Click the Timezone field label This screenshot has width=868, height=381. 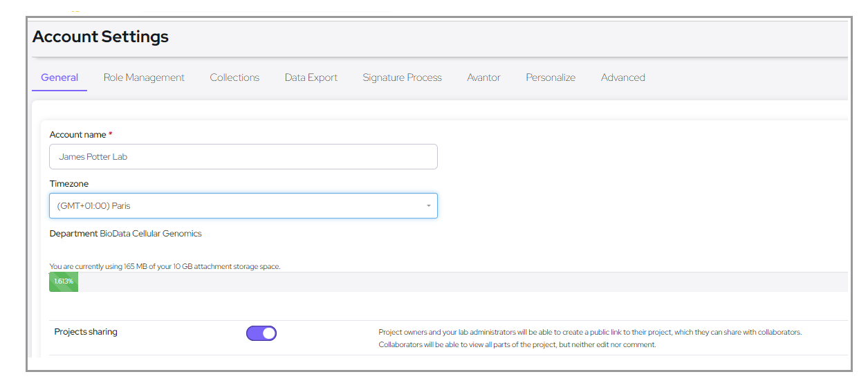pyautogui.click(x=69, y=184)
